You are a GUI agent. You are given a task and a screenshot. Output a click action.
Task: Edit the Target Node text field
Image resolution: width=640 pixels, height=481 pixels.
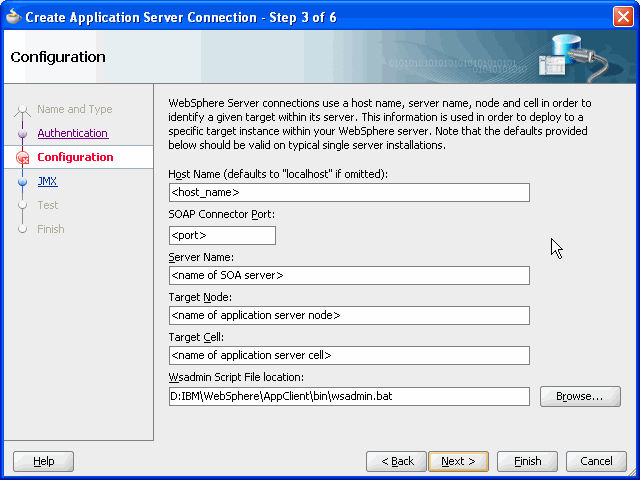349,316
